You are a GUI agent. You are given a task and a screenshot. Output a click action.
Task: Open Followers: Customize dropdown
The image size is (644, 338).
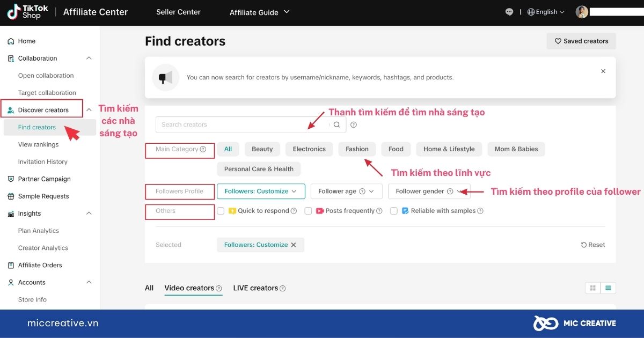[261, 192]
